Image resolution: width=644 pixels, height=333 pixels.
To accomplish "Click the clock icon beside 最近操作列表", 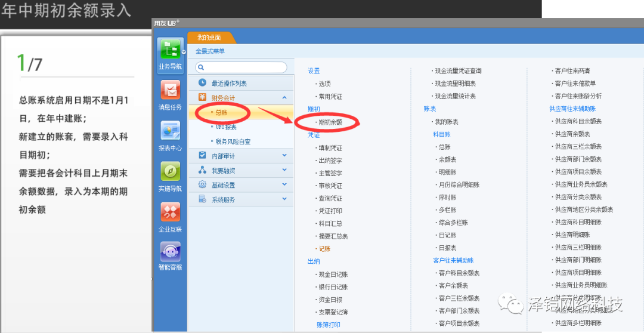I will [x=202, y=83].
